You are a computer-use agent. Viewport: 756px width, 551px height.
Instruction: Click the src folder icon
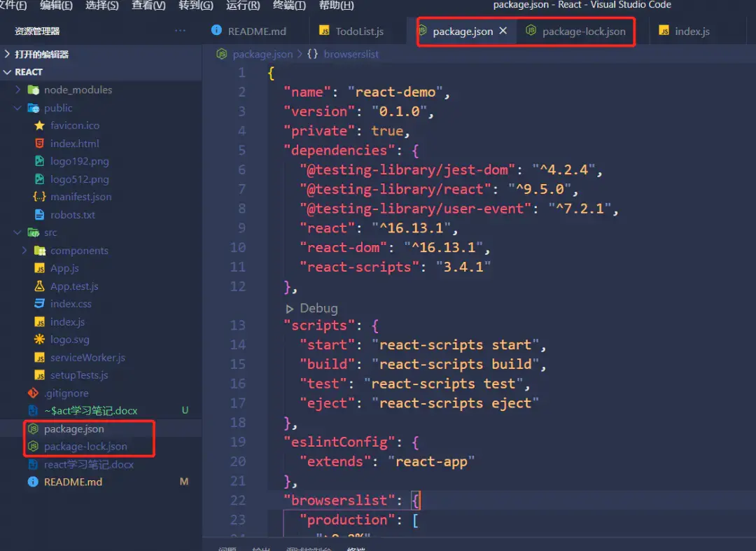(x=34, y=232)
